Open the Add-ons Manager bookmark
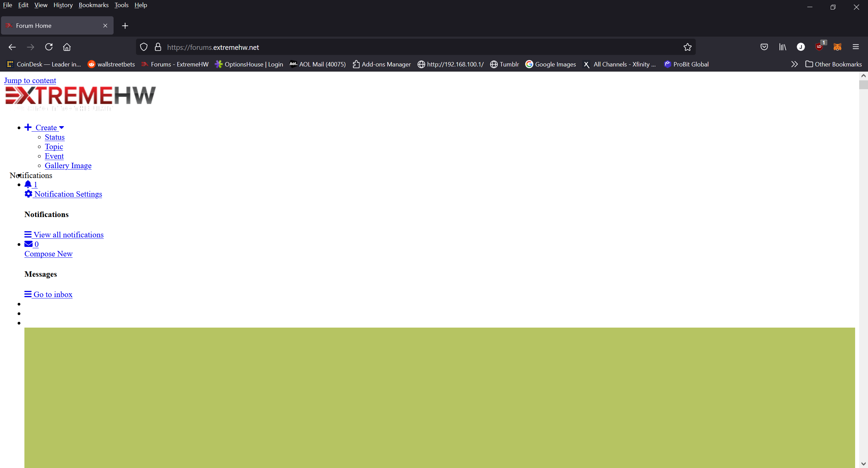The height and width of the screenshot is (468, 868). (381, 64)
